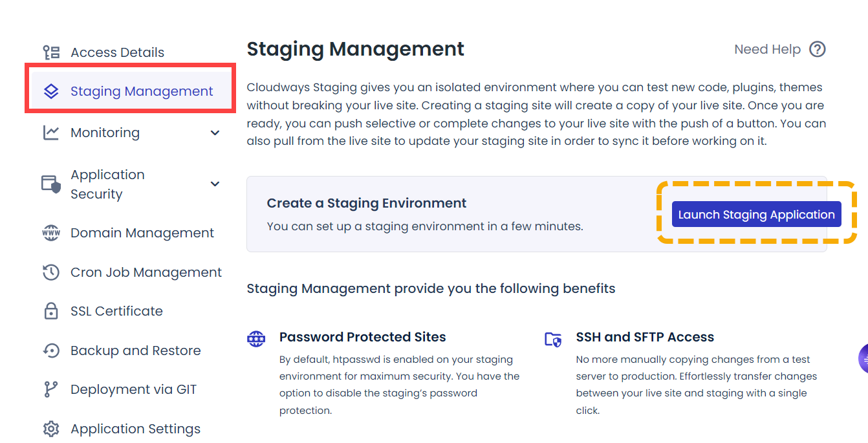This screenshot has width=868, height=443.
Task: Go to Domain Management
Action: (x=142, y=233)
